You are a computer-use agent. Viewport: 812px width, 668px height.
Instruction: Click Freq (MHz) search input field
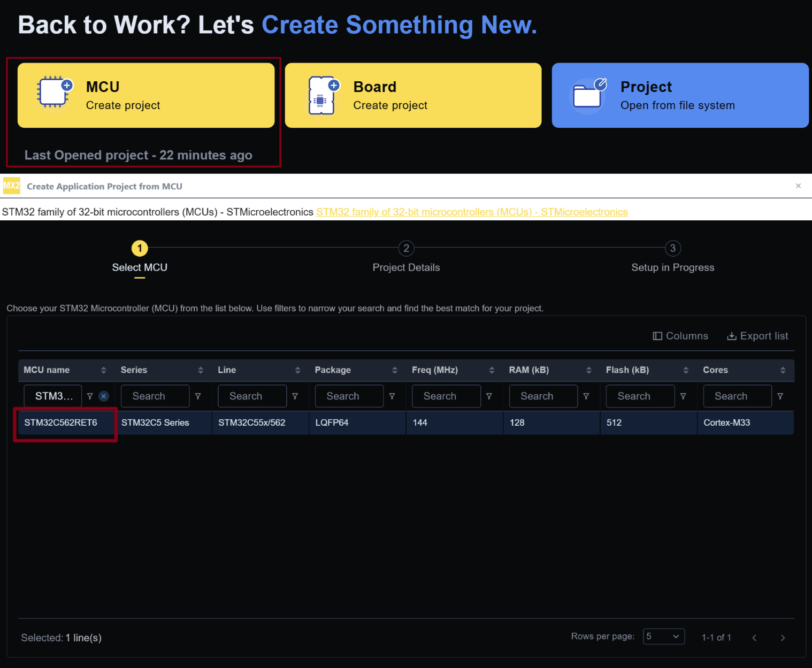pos(447,396)
